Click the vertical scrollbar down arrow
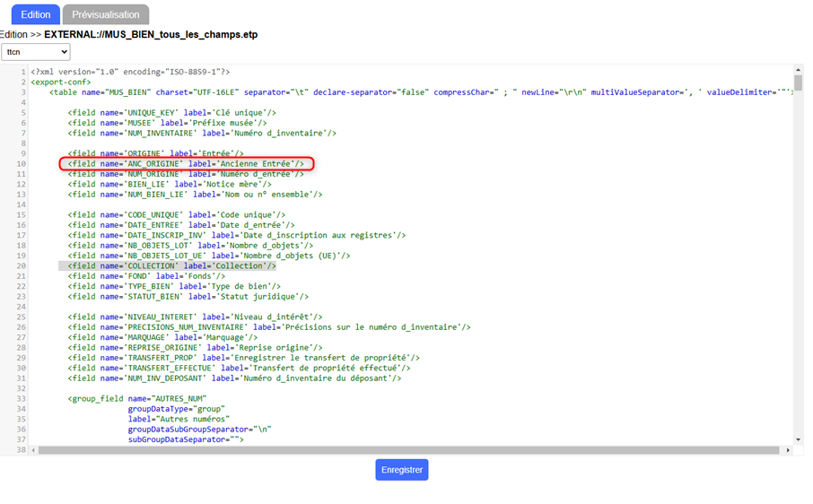813x504 pixels. [x=798, y=439]
